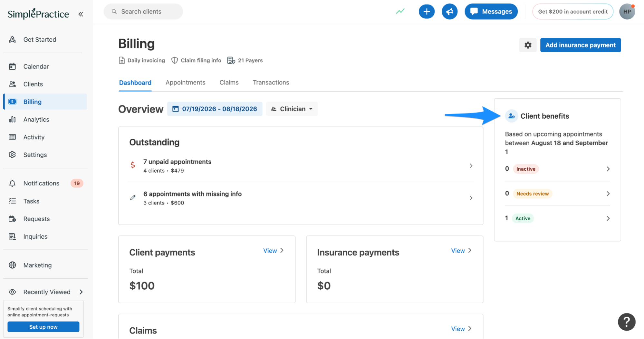
Task: View the Claims section link
Action: [461, 329]
